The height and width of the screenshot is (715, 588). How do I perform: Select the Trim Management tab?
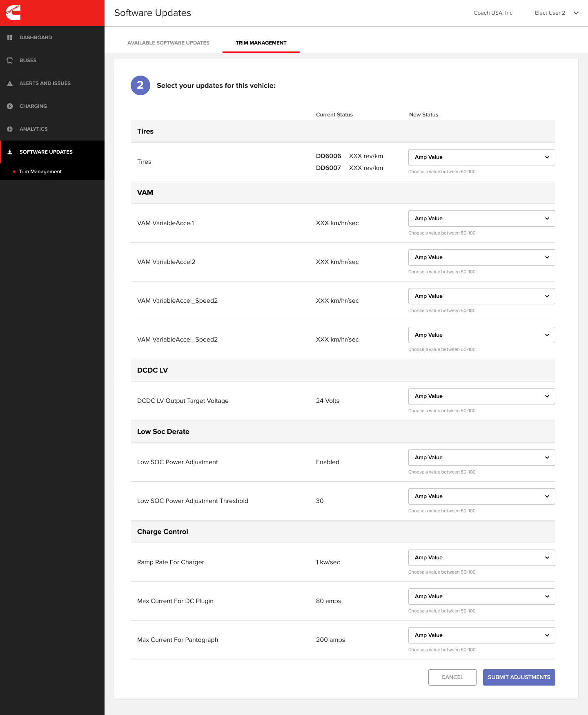point(261,43)
